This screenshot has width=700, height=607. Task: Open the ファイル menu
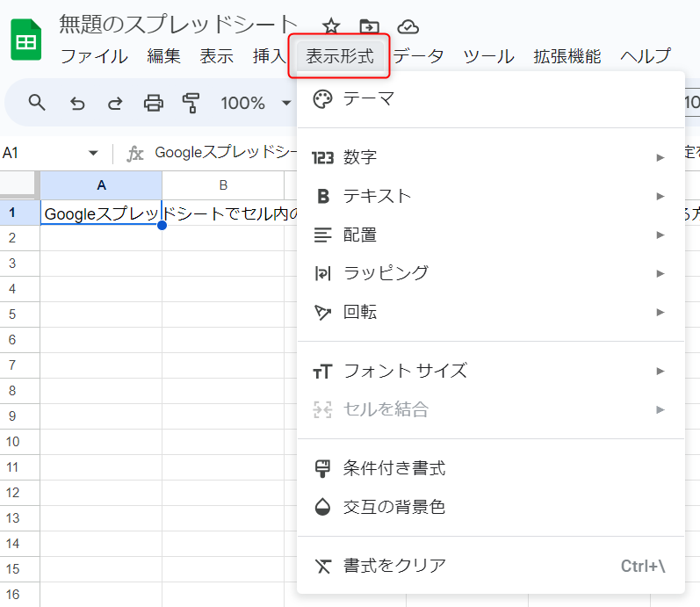click(94, 56)
